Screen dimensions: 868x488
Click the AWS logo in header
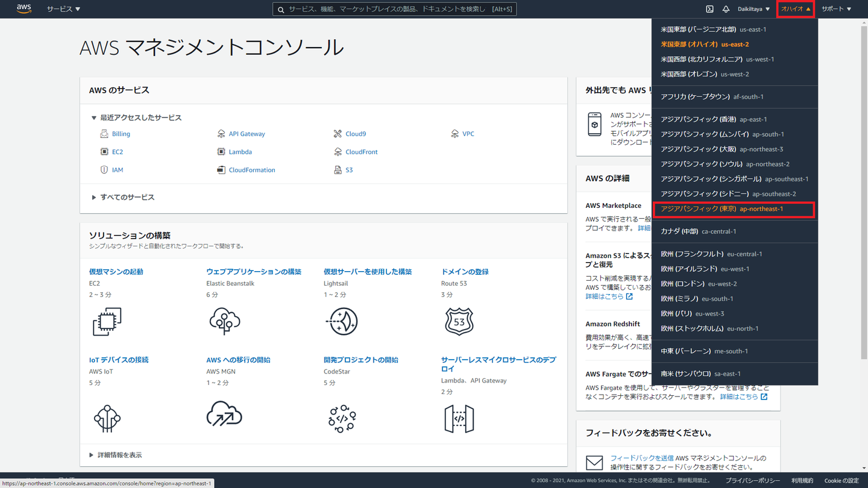click(24, 8)
